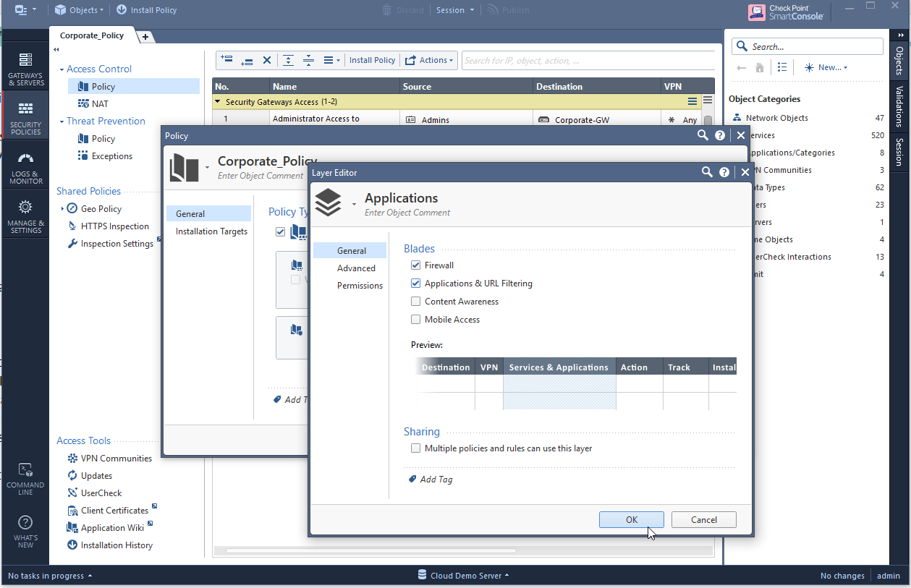911x588 pixels.
Task: Open VPN Communities access tool
Action: 109,459
